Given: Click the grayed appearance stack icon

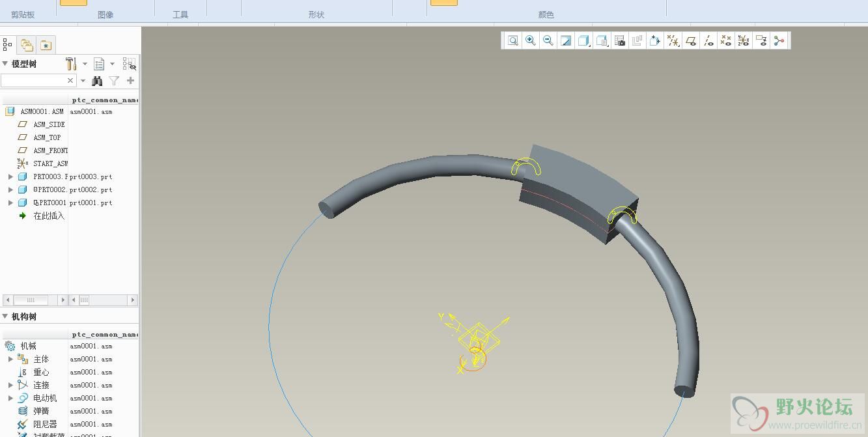Looking at the screenshot, I should tap(637, 40).
